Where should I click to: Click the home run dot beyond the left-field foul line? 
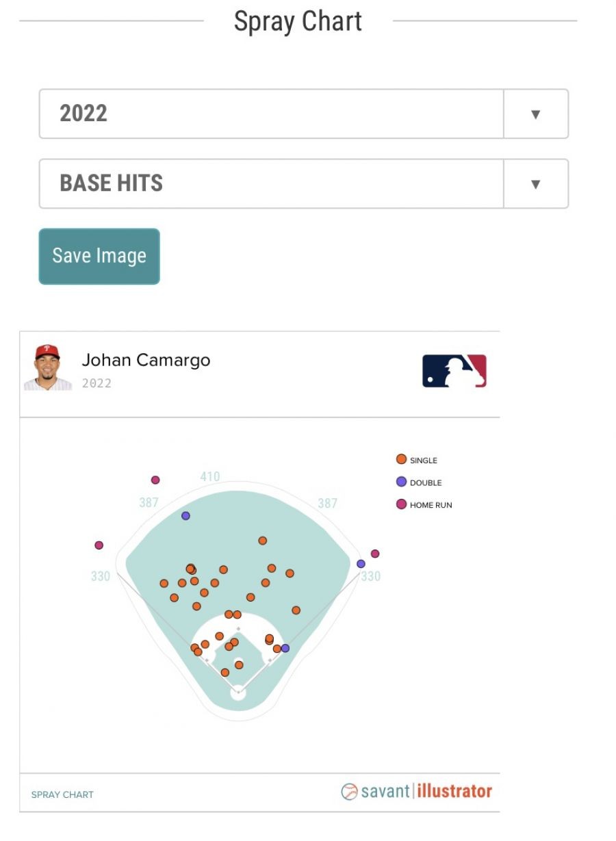coord(99,545)
